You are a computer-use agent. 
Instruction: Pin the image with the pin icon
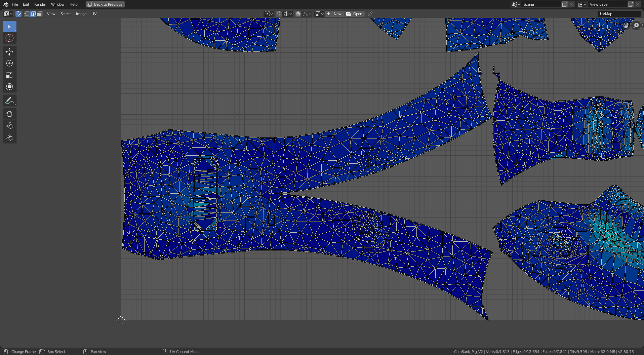(370, 14)
